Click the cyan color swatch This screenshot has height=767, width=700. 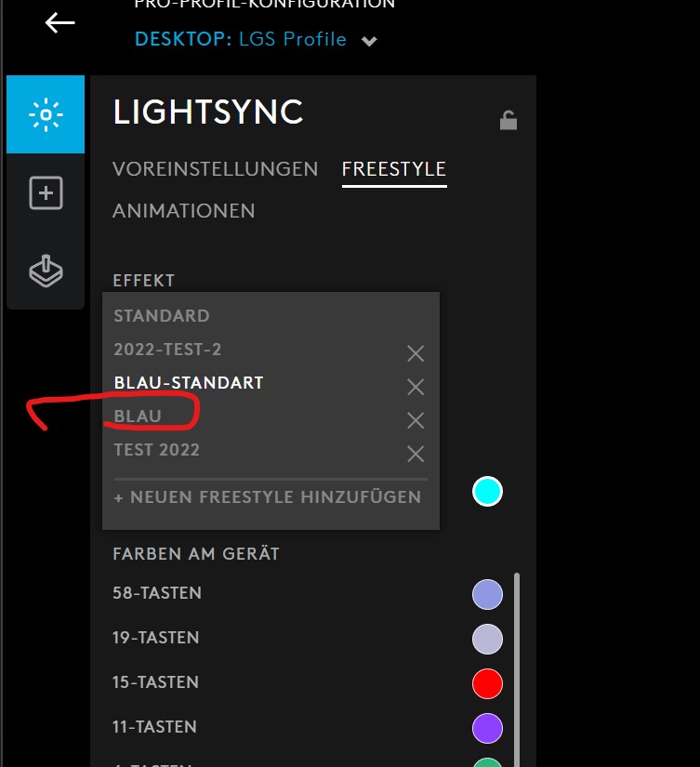[x=487, y=492]
